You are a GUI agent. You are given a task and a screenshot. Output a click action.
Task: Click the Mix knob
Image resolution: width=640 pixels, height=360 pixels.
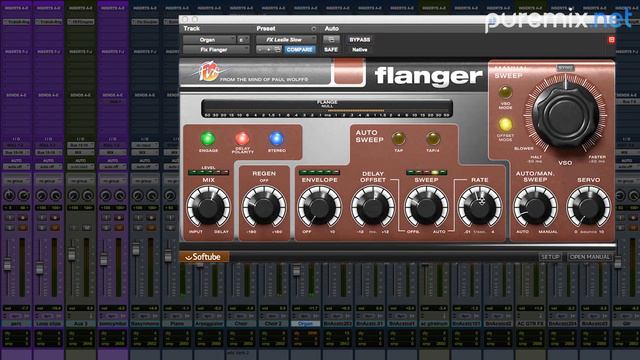pyautogui.click(x=209, y=207)
